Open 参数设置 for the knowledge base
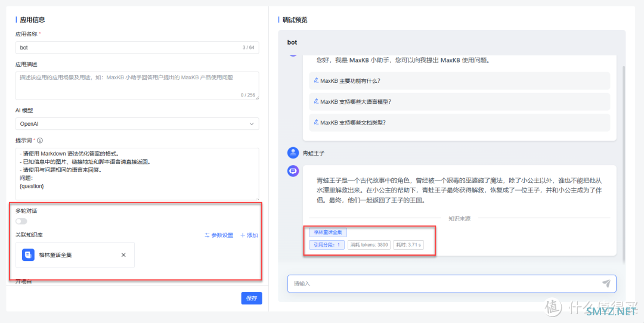The width and height of the screenshot is (644, 323). [219, 235]
